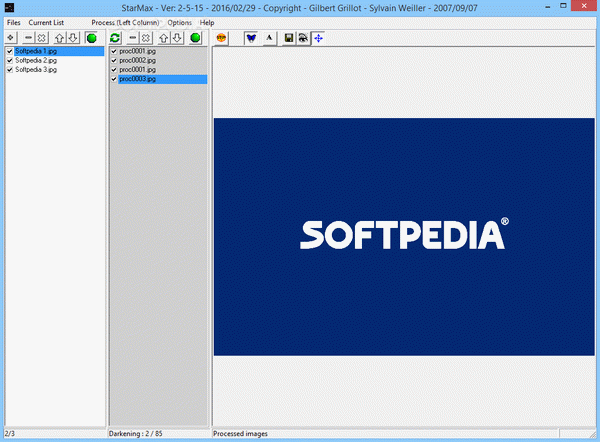Click the 2/3 status bar counter

10,434
